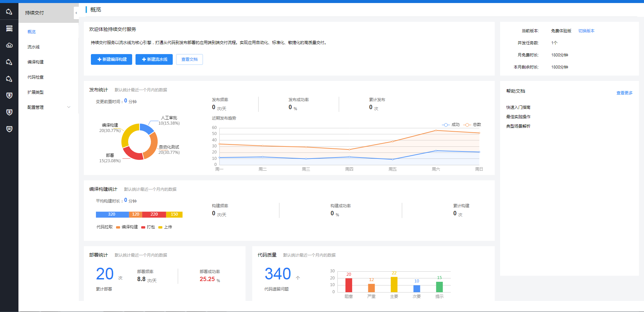Toggle the 总数 series in trend legend
The height and width of the screenshot is (312, 644).
(472, 125)
